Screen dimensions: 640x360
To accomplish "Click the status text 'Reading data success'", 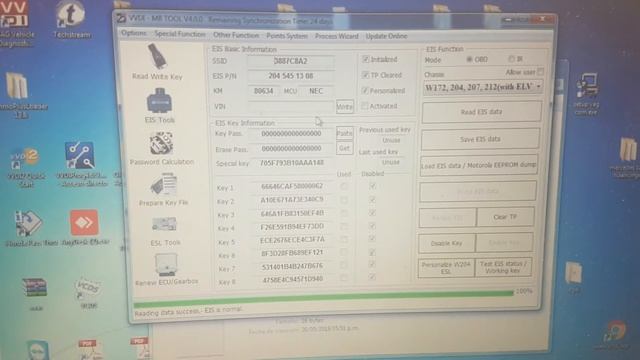I will (189, 312).
